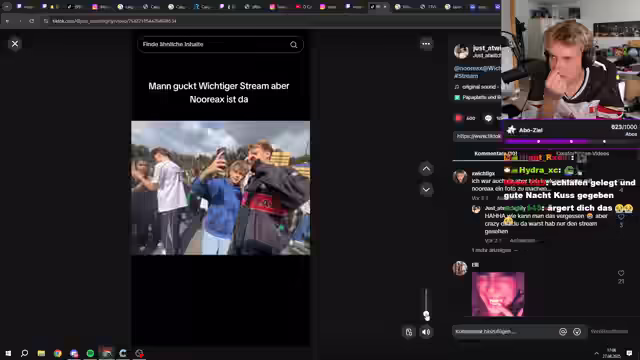
Task: Click the Veröffentlichen post button
Action: pos(609,331)
